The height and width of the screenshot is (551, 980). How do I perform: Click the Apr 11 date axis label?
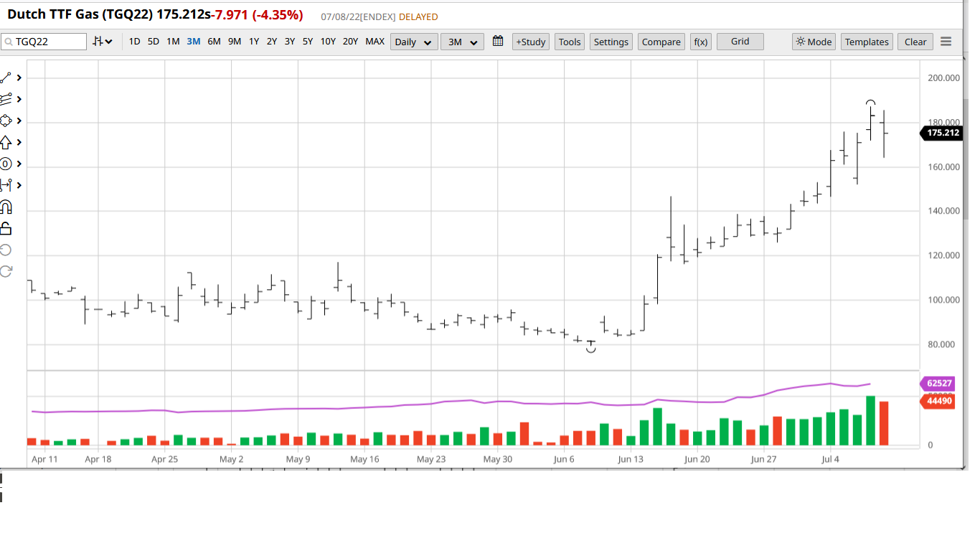(44, 459)
